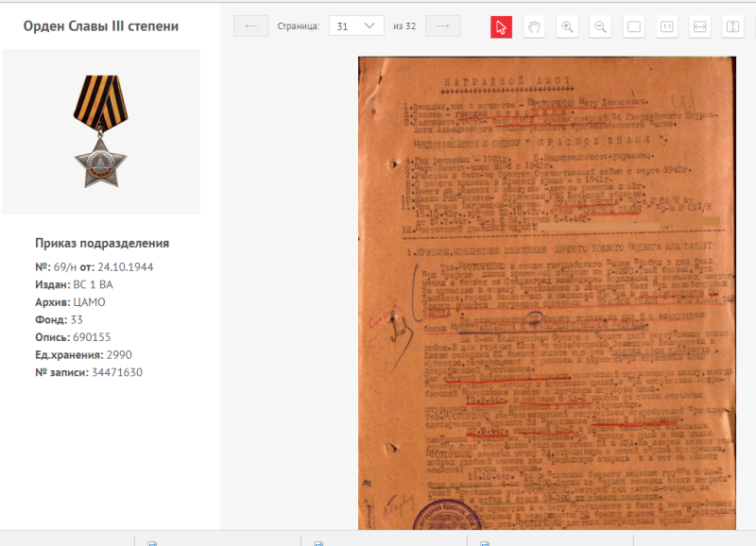The height and width of the screenshot is (546, 756).
Task: Activate the hand pan tool
Action: [534, 26]
